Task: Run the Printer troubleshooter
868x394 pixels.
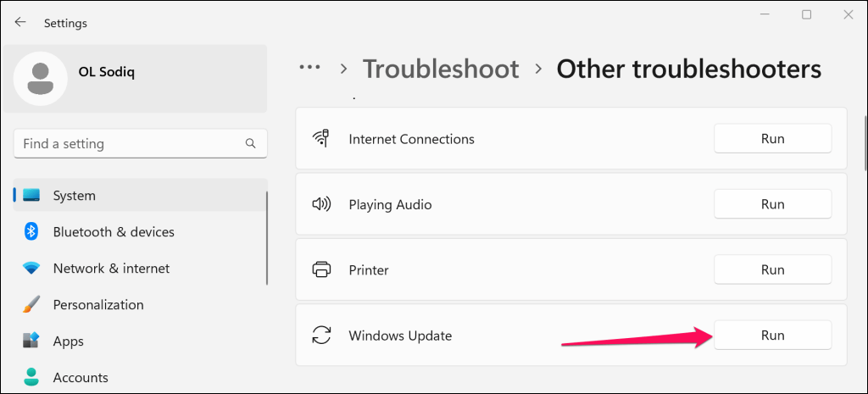Action: 773,270
